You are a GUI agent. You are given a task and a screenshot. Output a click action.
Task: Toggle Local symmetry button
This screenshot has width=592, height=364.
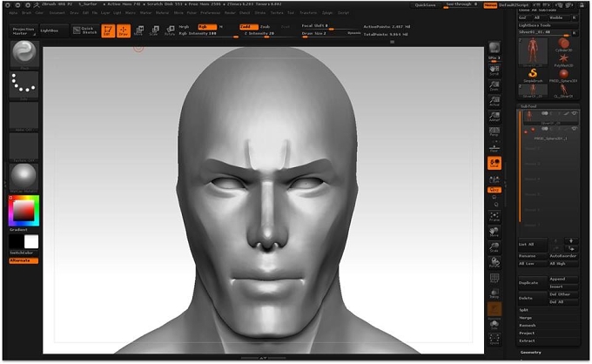coord(494,163)
